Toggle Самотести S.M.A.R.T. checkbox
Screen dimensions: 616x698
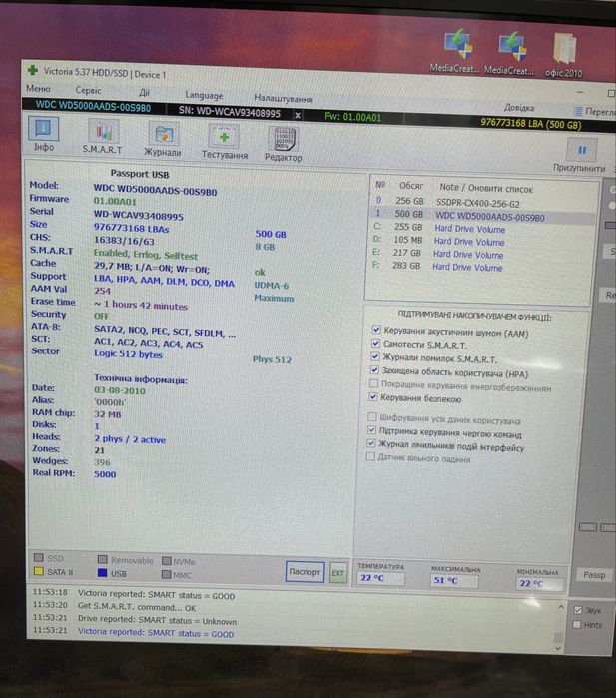coord(376,343)
